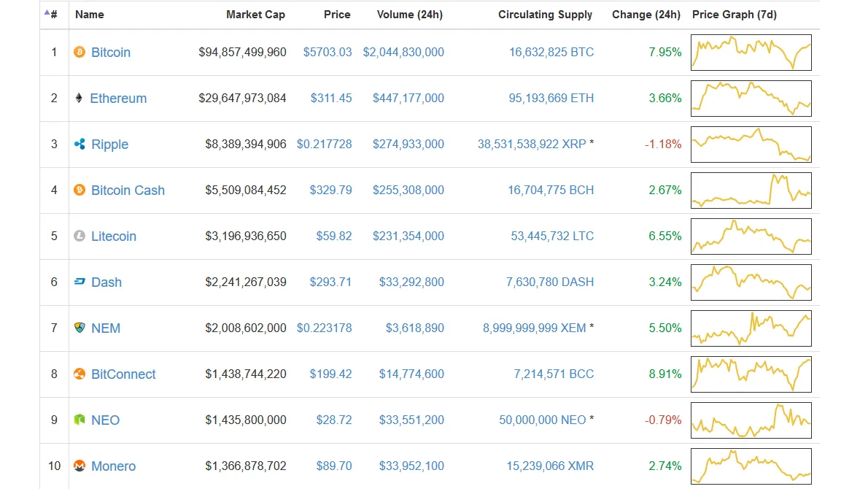The width and height of the screenshot is (868, 489).
Task: Click Ethereum price $311.45
Action: tap(331, 98)
